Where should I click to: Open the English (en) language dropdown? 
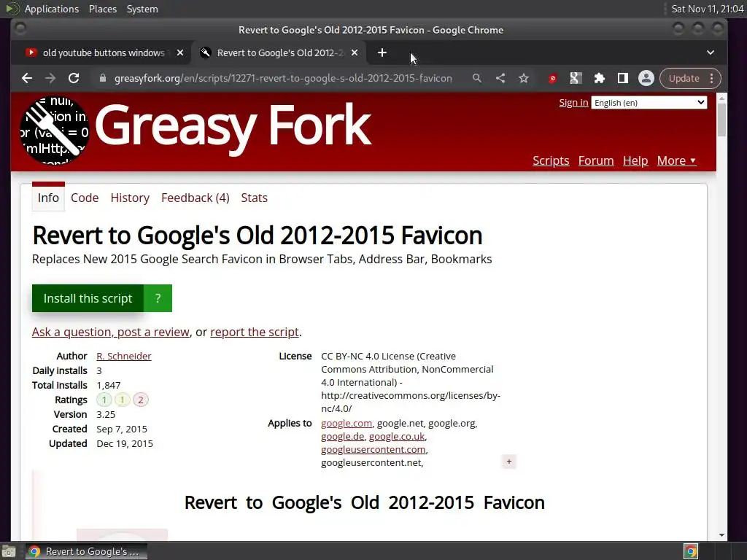[649, 102]
